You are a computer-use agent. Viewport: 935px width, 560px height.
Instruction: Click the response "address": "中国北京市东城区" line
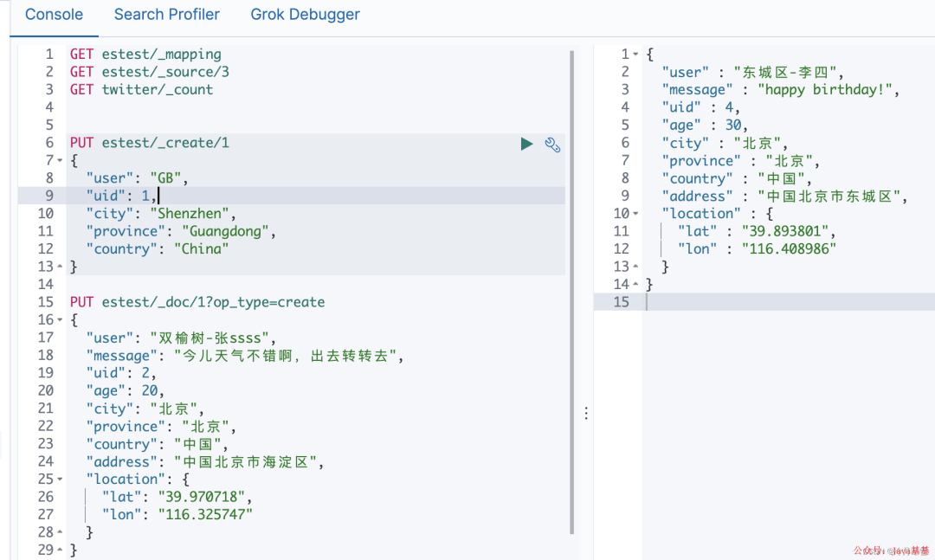click(784, 196)
